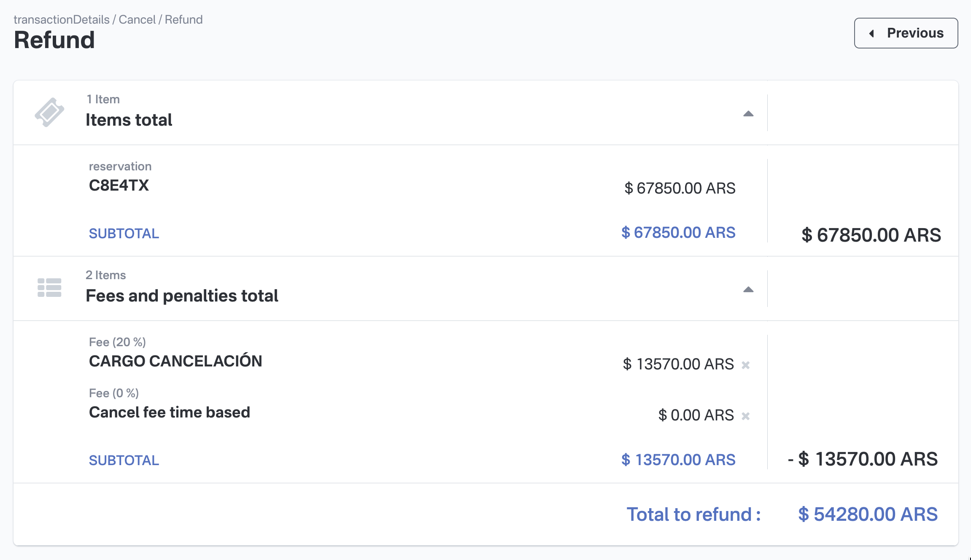Click the Items total heading
This screenshot has height=560, width=971.
[x=129, y=120]
